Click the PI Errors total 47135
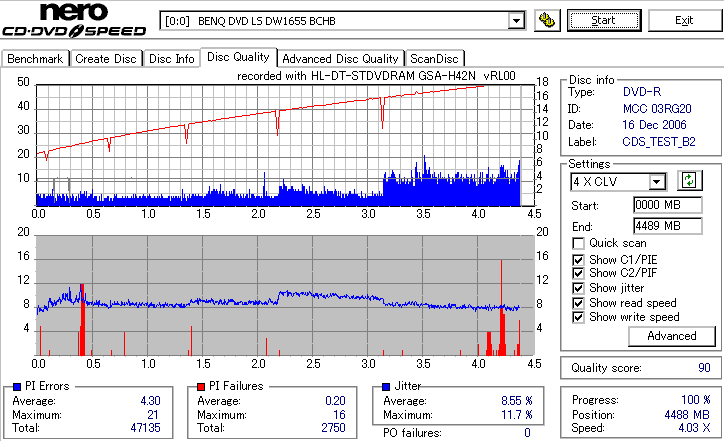The width and height of the screenshot is (724, 441). (145, 428)
